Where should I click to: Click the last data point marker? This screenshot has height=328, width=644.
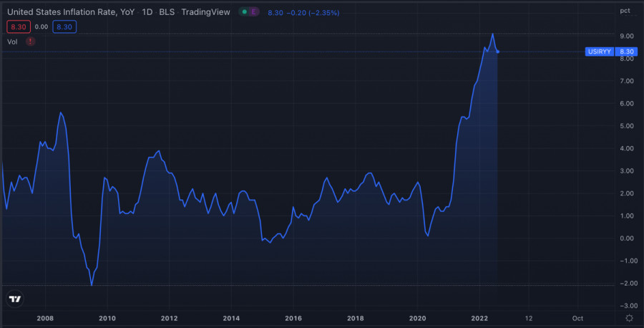(x=497, y=52)
